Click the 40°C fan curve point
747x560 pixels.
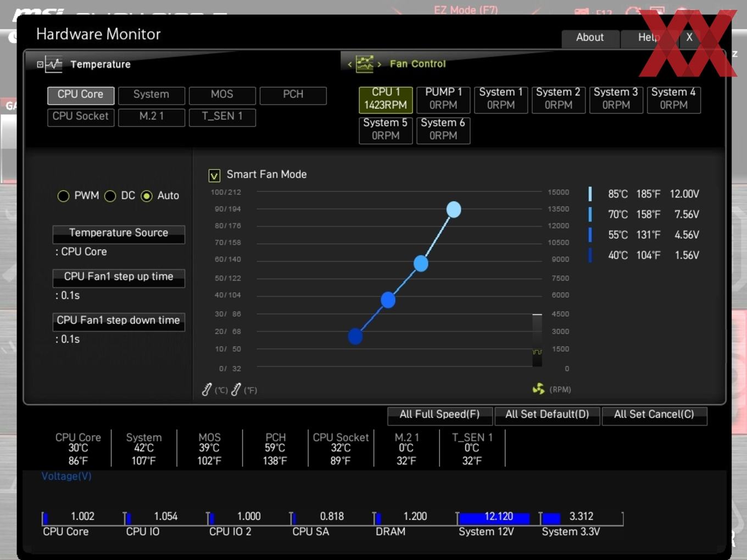355,336
